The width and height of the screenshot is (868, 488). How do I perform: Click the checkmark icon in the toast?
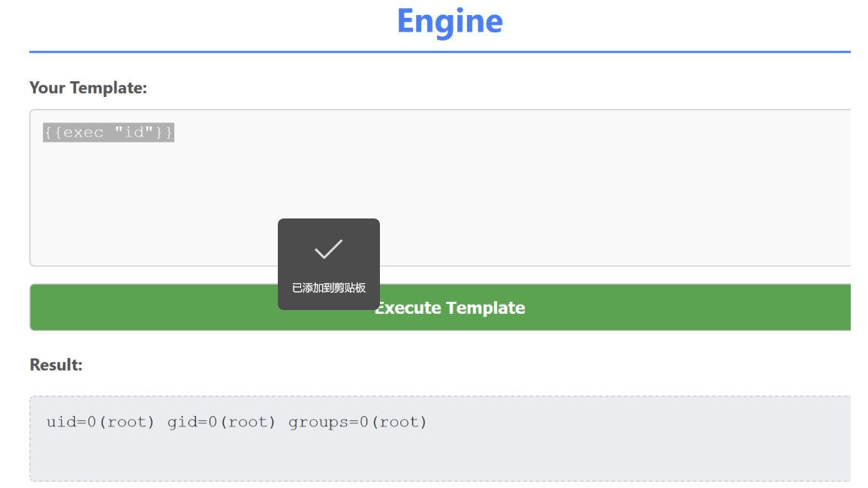pyautogui.click(x=328, y=249)
